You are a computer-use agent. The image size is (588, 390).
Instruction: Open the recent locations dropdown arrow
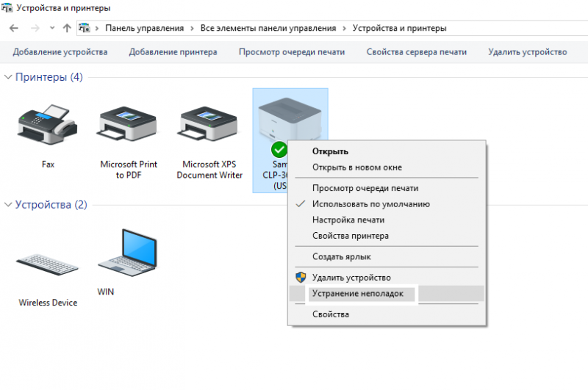(51, 28)
